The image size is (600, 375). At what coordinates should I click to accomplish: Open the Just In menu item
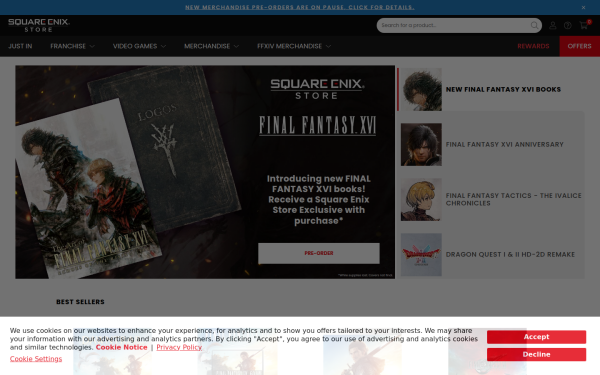coord(20,46)
